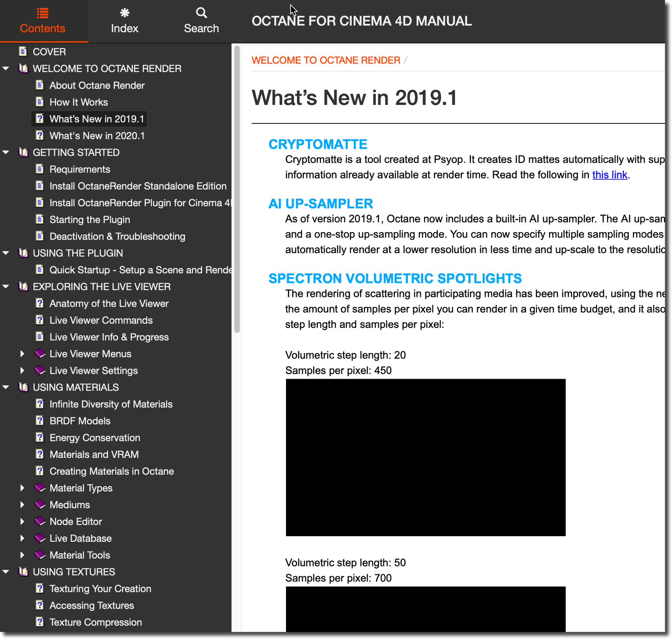This screenshot has width=672, height=639.
Task: Click the black render image under step length 50
Action: tap(425, 609)
